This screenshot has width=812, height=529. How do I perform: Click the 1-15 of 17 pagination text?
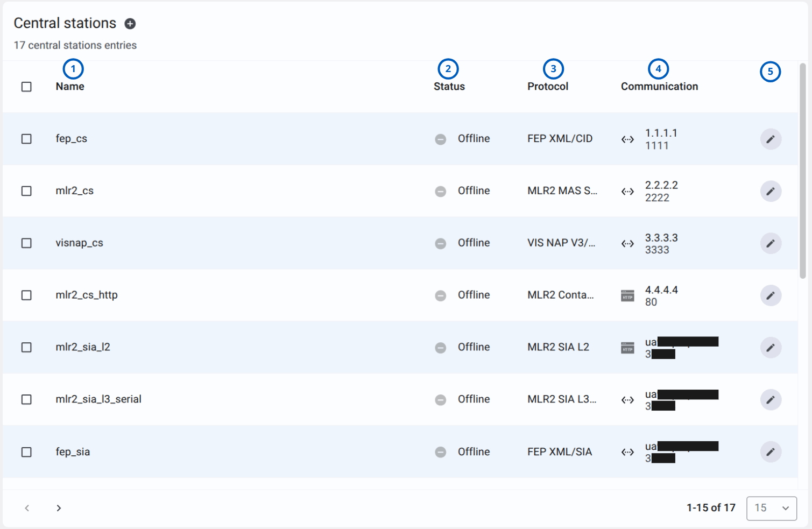711,508
